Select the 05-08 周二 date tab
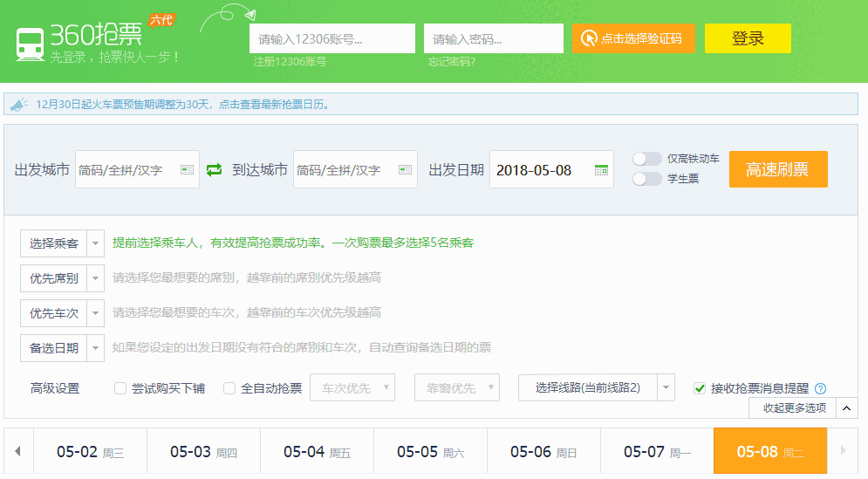This screenshot has height=479, width=868. (x=770, y=451)
